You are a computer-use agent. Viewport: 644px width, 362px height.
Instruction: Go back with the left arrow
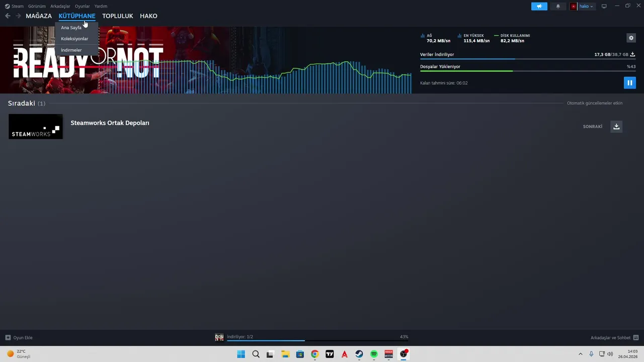tap(8, 16)
